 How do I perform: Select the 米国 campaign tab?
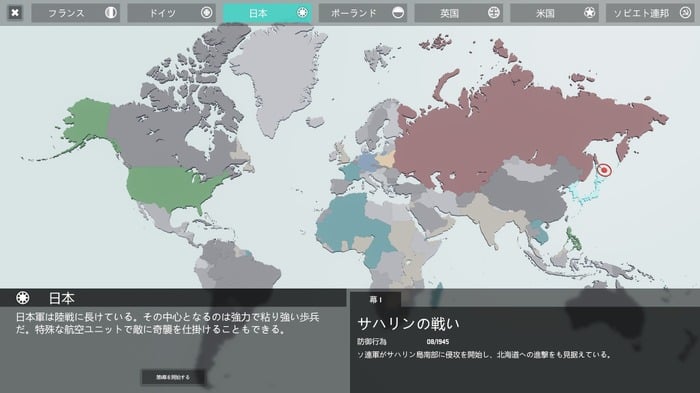click(x=554, y=13)
